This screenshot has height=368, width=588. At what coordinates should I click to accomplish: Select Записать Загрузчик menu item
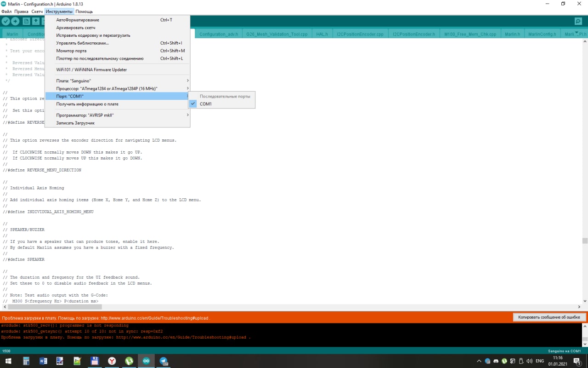[117, 123]
